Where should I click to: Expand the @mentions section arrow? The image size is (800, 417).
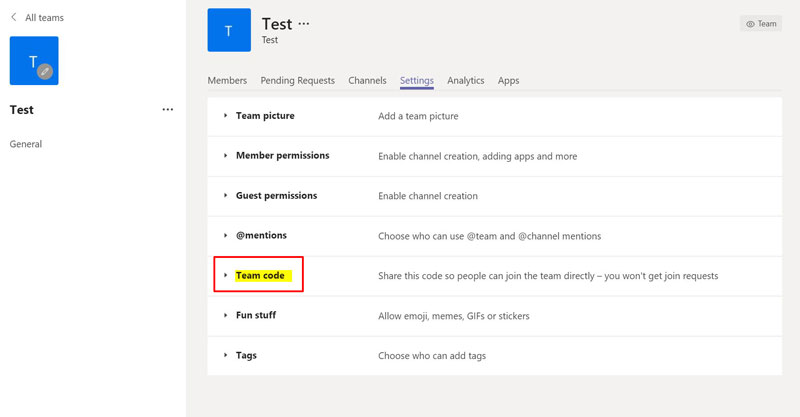point(226,235)
